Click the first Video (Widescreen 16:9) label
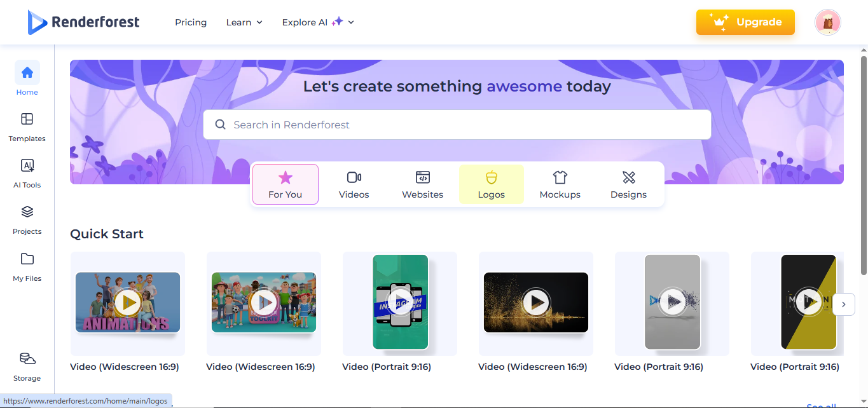868x408 pixels. (125, 367)
